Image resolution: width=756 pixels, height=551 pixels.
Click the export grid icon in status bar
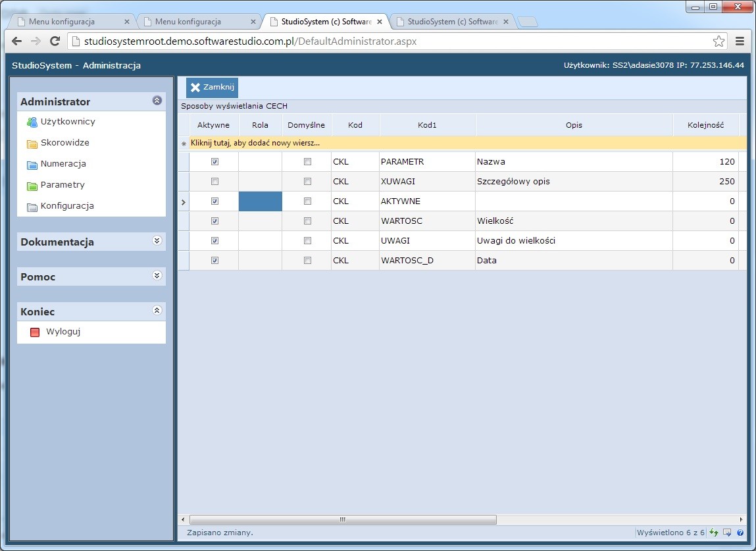pos(727,533)
